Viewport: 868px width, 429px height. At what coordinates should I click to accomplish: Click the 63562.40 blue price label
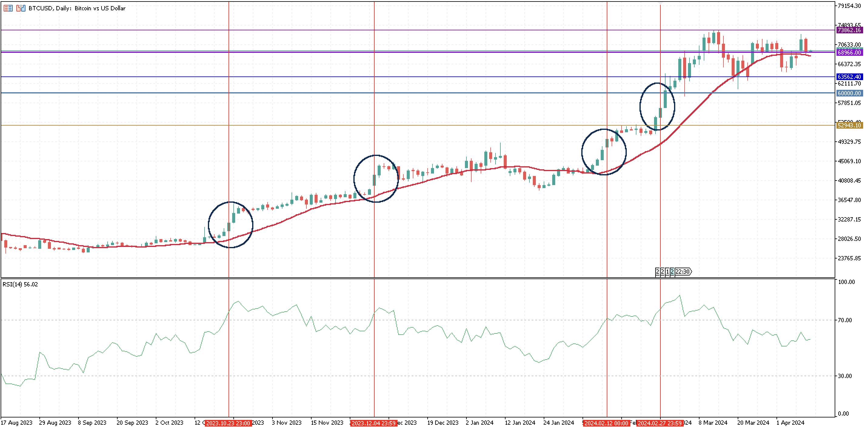point(849,77)
